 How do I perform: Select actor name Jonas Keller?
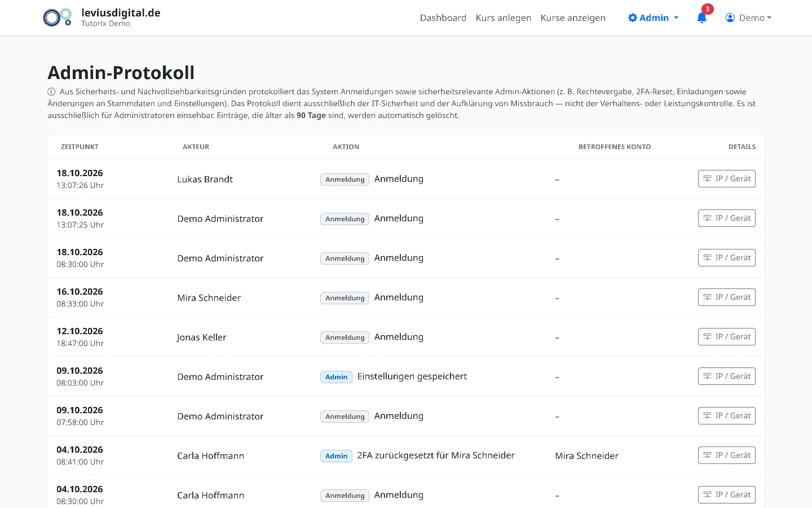click(x=201, y=337)
